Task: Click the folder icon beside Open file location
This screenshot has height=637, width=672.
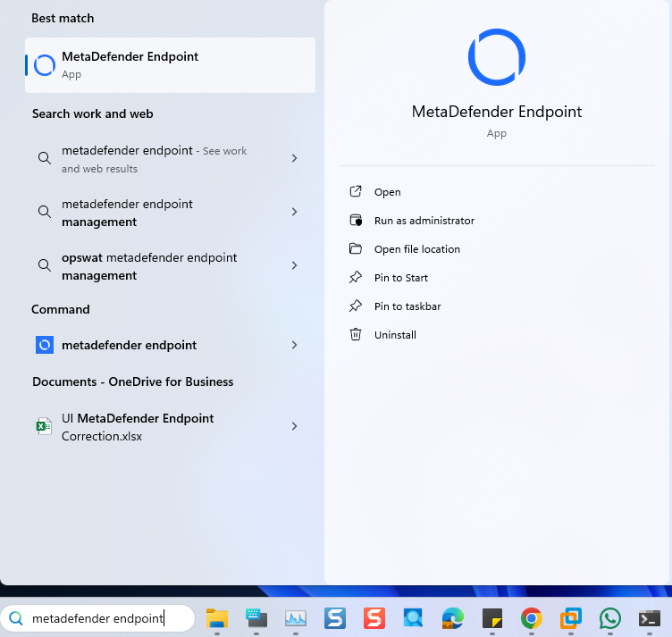Action: [356, 248]
